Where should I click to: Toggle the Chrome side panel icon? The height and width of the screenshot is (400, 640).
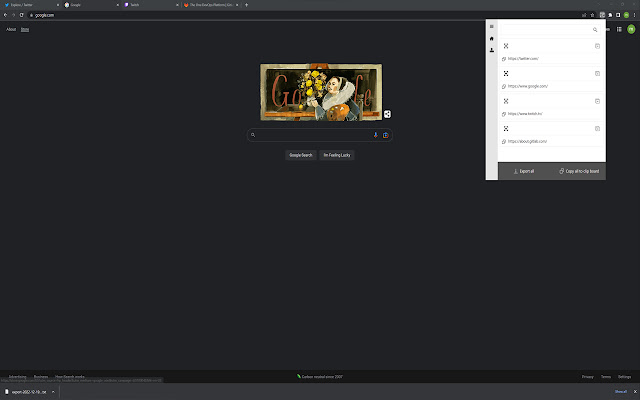click(x=618, y=15)
